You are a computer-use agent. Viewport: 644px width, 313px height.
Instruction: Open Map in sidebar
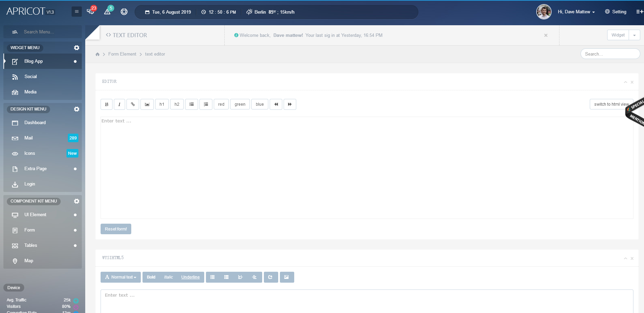click(43, 261)
